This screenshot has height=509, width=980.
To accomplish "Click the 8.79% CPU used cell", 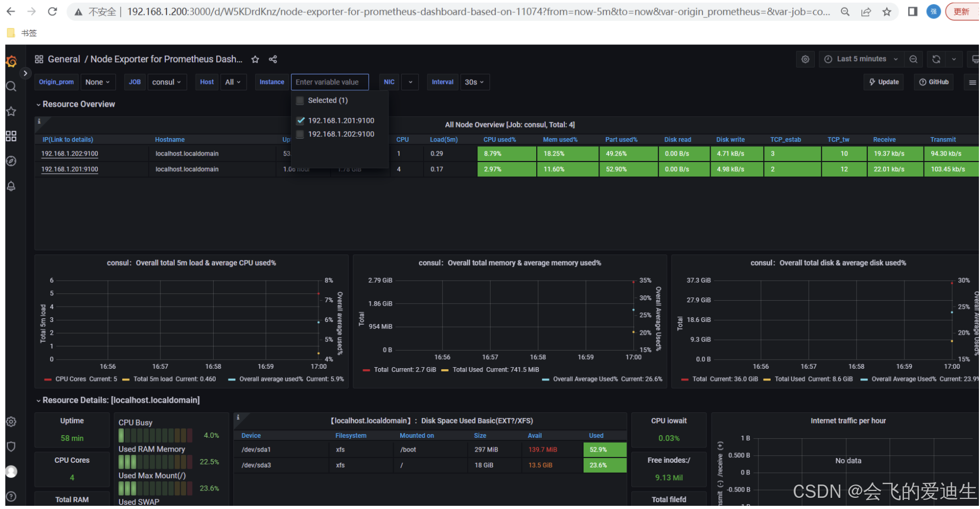I will [507, 154].
